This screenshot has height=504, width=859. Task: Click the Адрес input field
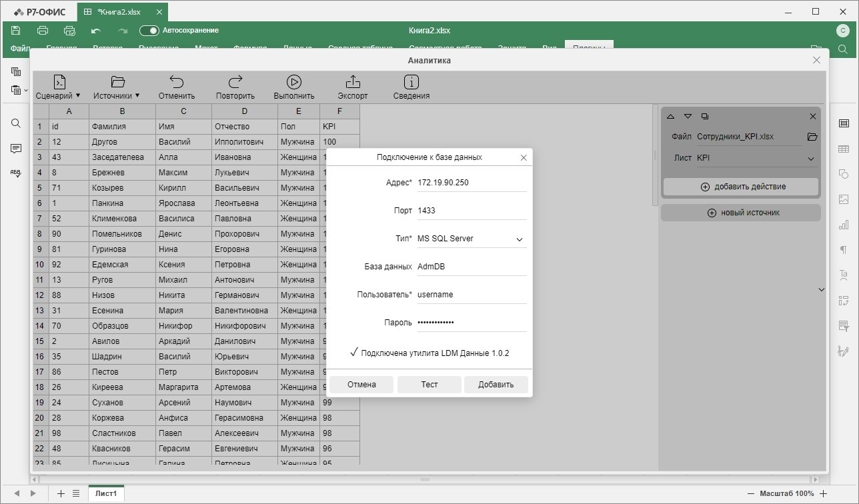[x=472, y=183]
